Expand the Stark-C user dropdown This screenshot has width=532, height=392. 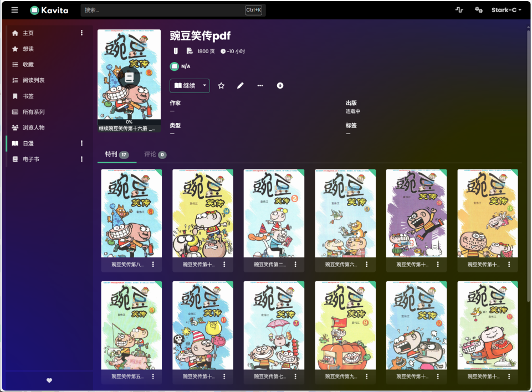[x=506, y=10]
